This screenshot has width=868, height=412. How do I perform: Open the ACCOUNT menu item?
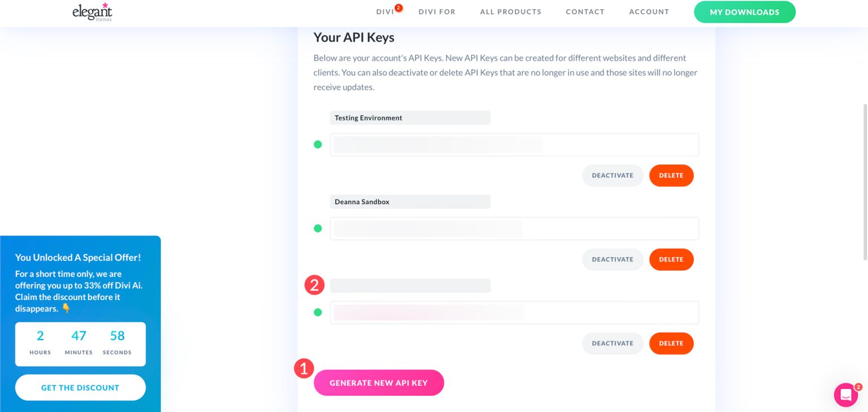[649, 11]
